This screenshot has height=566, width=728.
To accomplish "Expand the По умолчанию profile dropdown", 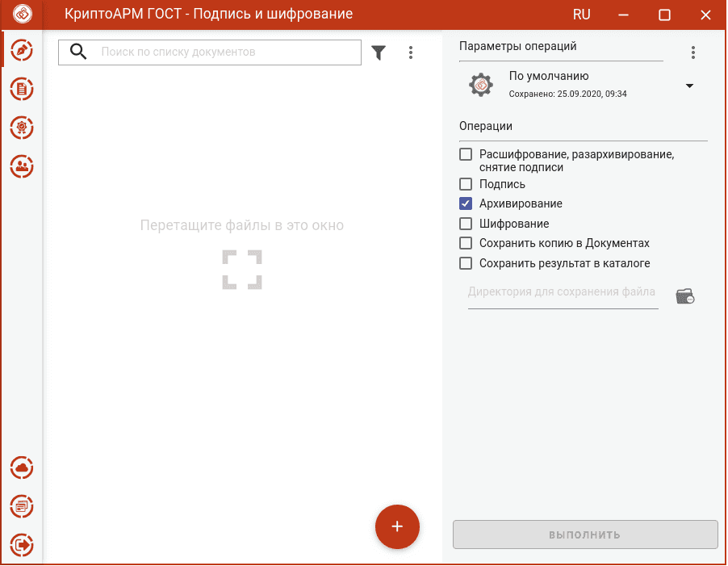I will click(x=689, y=86).
